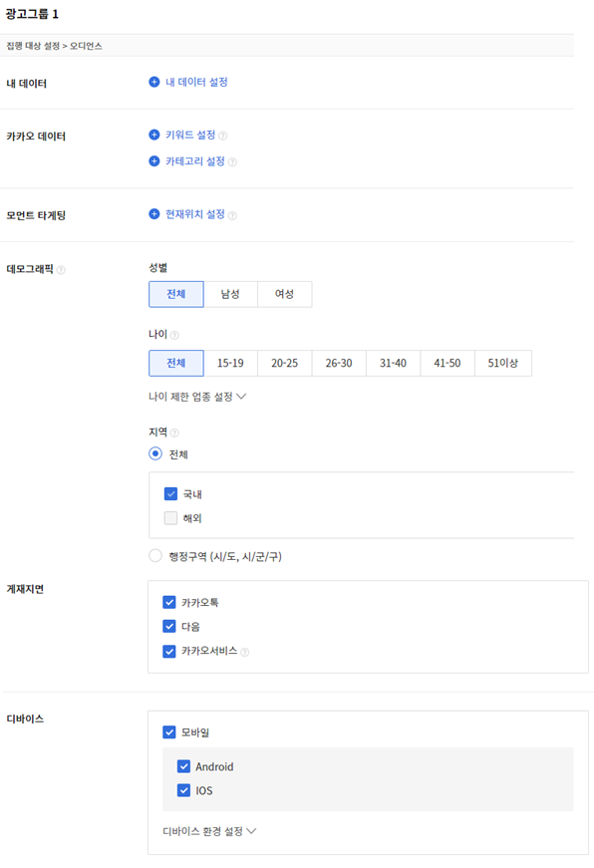Uncheck the 국내 region checkbox
The width and height of the screenshot is (594, 868).
(170, 493)
